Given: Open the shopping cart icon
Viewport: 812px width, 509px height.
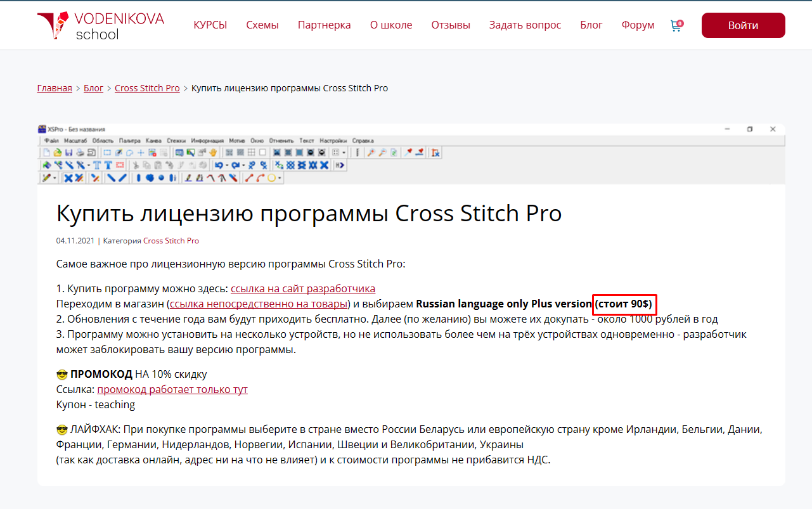Looking at the screenshot, I should tap(676, 25).
